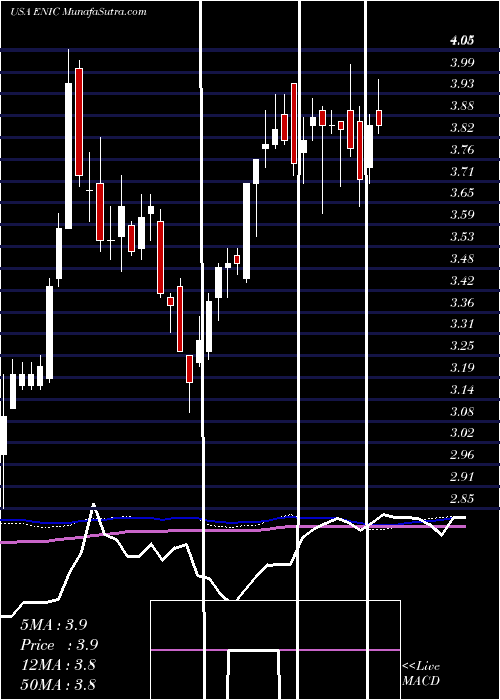Viewport: 500px width, 700px height.
Task: Click the 4.05 price axis label
Action: [x=462, y=41]
